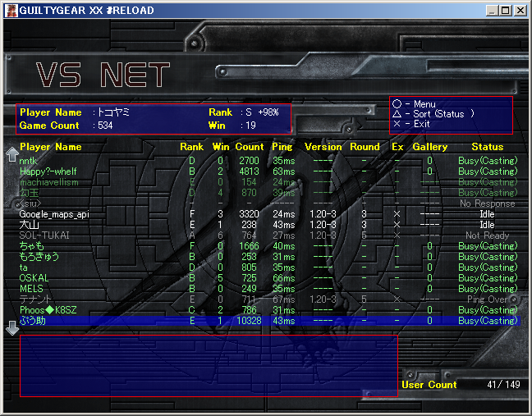Select player <siu> row

(30, 203)
